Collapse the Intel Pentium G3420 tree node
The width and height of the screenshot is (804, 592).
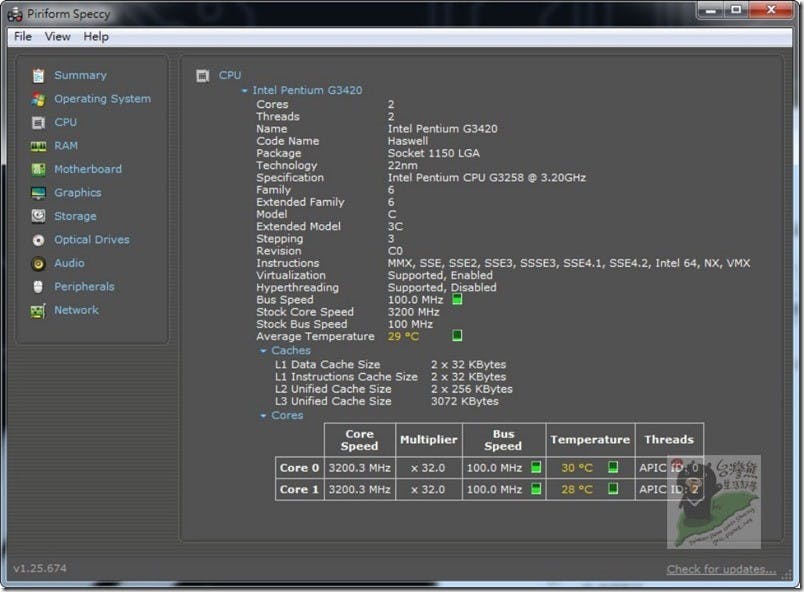(x=245, y=91)
